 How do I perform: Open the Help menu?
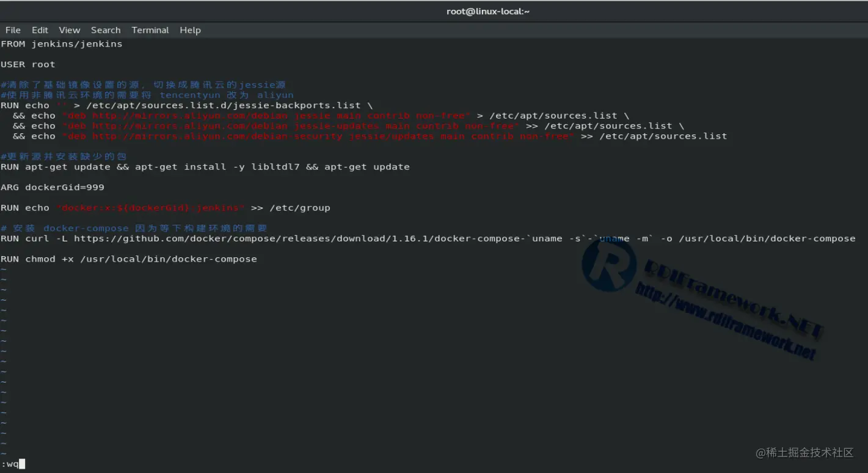pos(190,30)
